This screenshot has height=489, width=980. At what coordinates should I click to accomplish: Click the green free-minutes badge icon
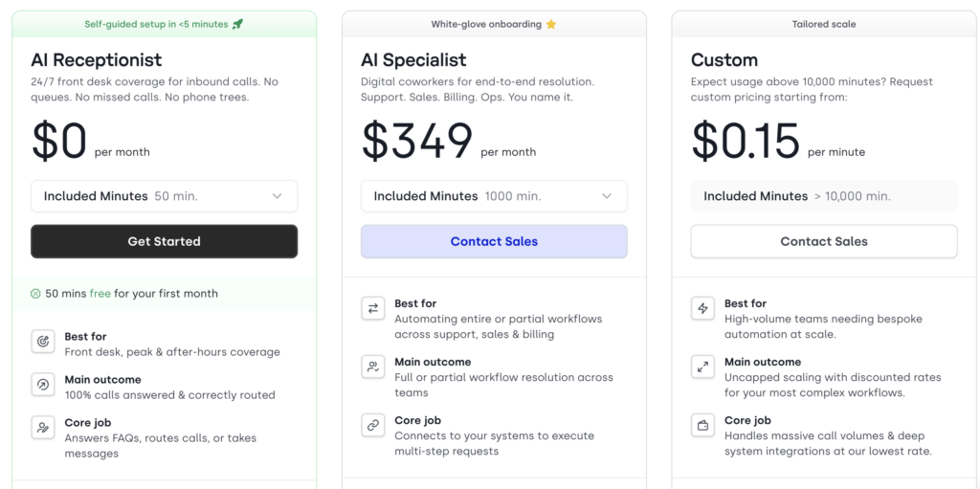coord(36,294)
